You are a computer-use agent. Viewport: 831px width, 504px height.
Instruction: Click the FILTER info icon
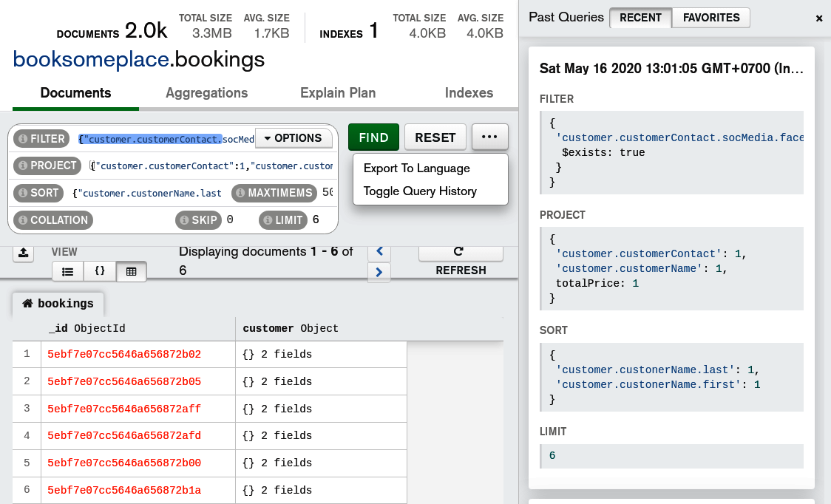click(x=21, y=139)
